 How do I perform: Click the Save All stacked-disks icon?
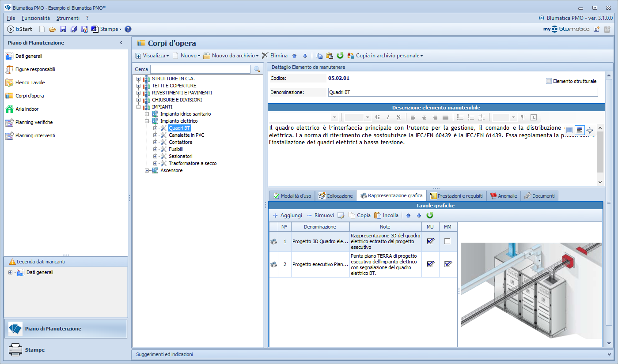[74, 29]
